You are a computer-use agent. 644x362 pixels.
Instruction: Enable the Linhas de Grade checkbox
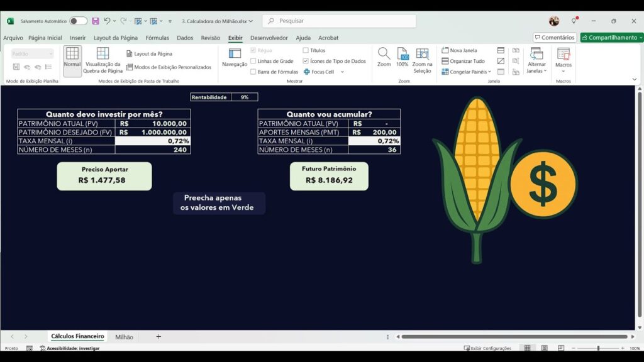[x=253, y=61]
